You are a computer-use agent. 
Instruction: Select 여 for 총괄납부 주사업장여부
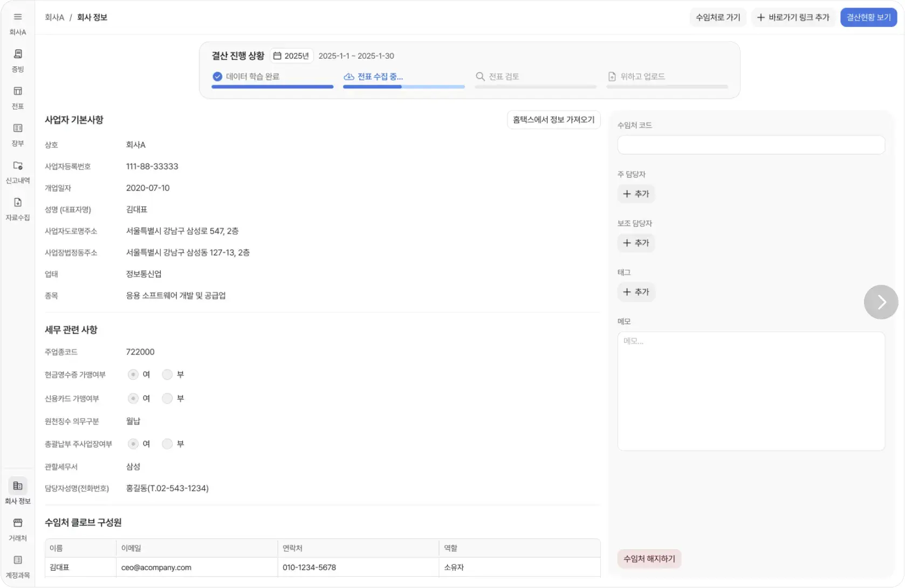point(133,444)
